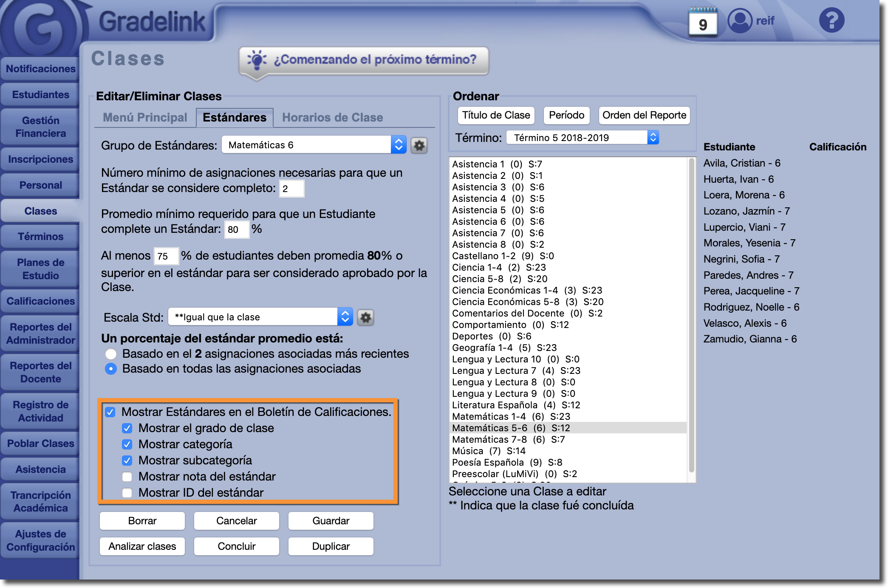The width and height of the screenshot is (888, 588).
Task: Open the calendar icon showing 9
Action: coord(703,22)
